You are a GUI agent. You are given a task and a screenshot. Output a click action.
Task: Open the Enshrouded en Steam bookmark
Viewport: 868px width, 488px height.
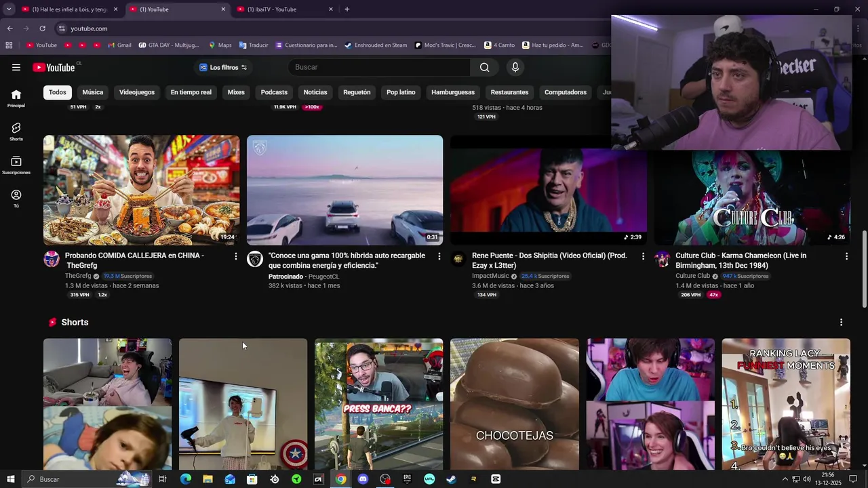[376, 45]
